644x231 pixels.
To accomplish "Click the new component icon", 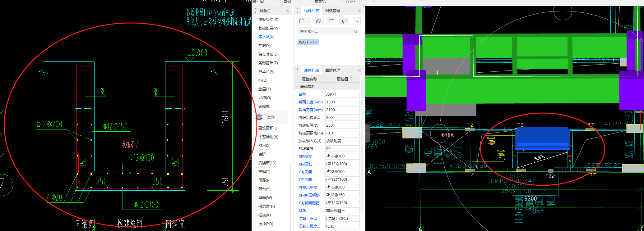I will (x=302, y=21).
